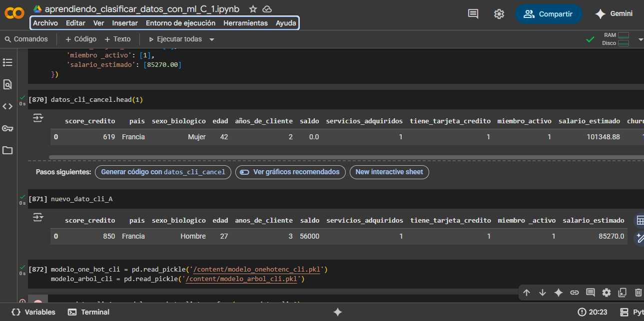Click the score_credito value 619

(109, 137)
